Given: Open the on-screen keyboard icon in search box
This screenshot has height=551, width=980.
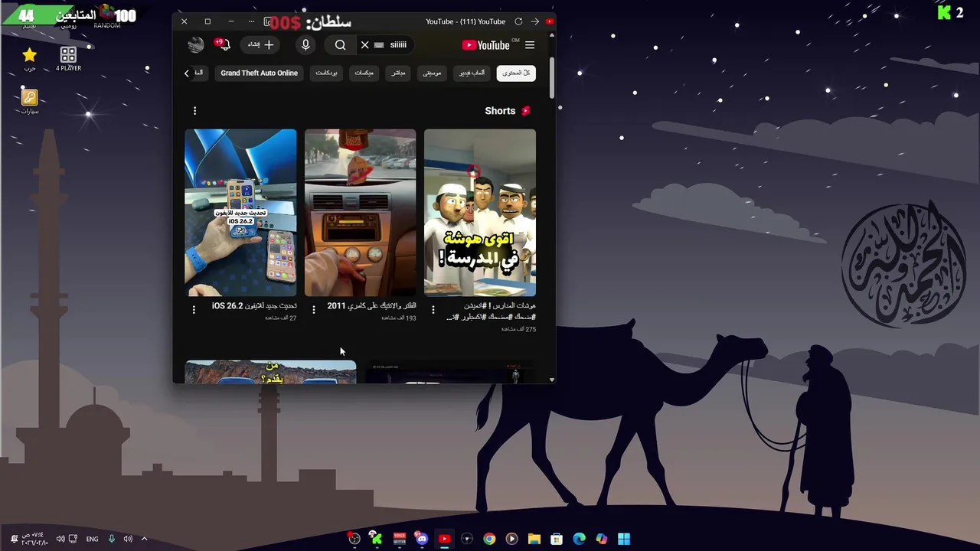Looking at the screenshot, I should pos(379,45).
